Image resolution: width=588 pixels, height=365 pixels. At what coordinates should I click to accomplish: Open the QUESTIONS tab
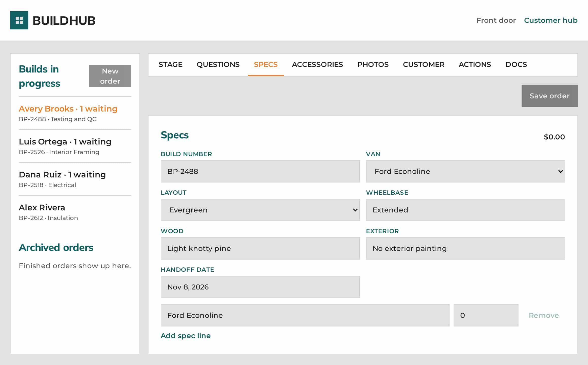click(x=218, y=65)
